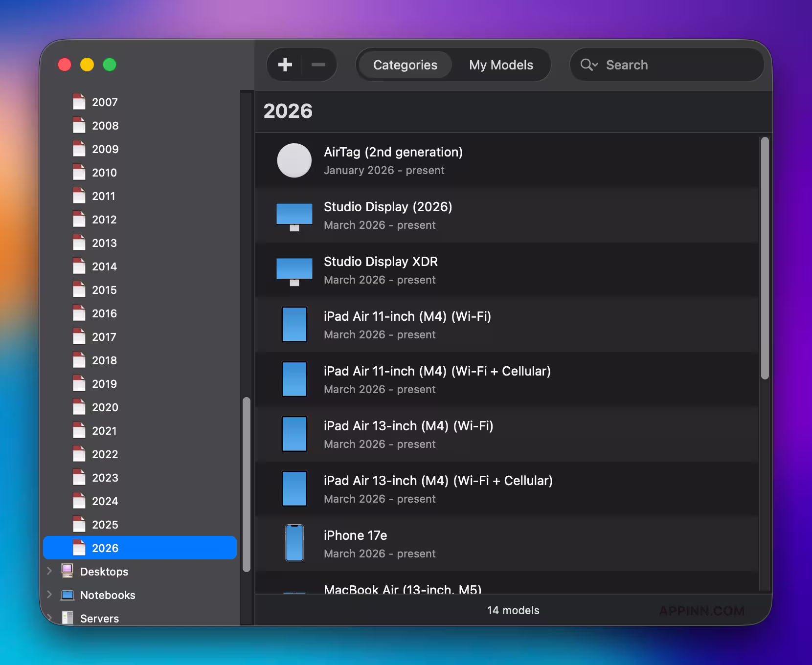
Task: Click the iPhone 17e phone icon
Action: point(294,543)
